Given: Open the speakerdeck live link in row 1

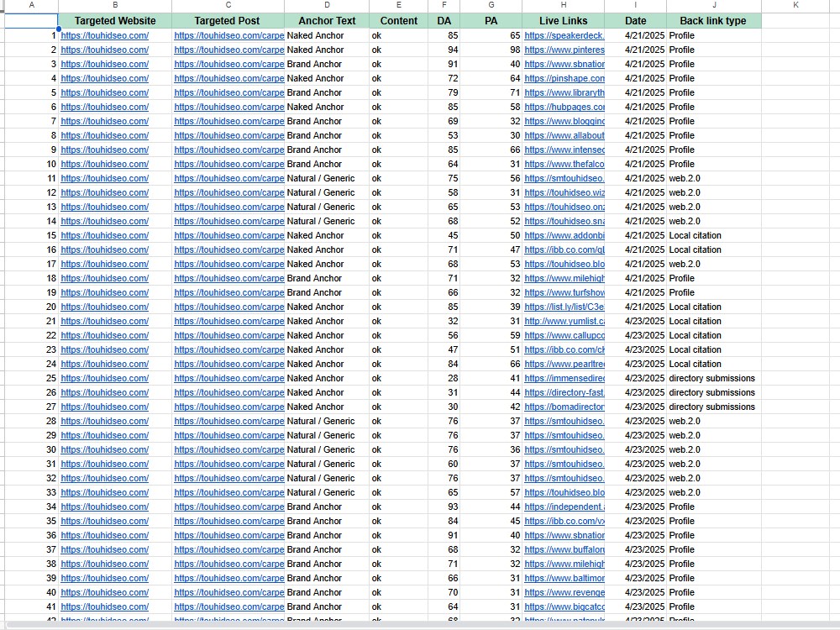Looking at the screenshot, I should 564,35.
